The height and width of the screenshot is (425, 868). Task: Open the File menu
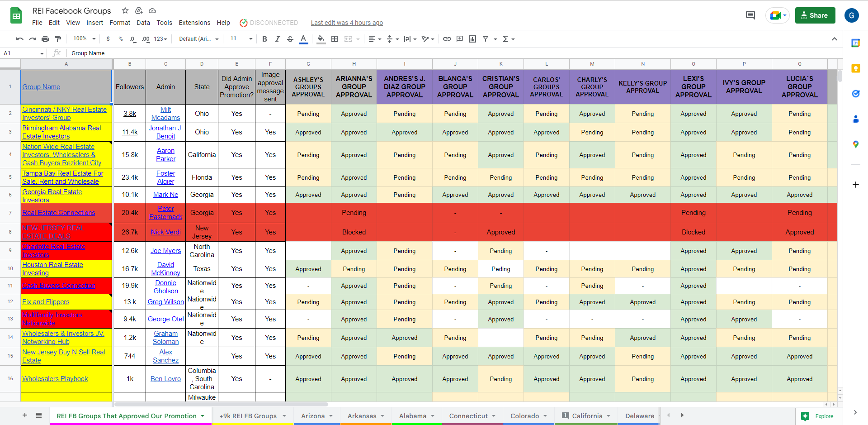[37, 23]
